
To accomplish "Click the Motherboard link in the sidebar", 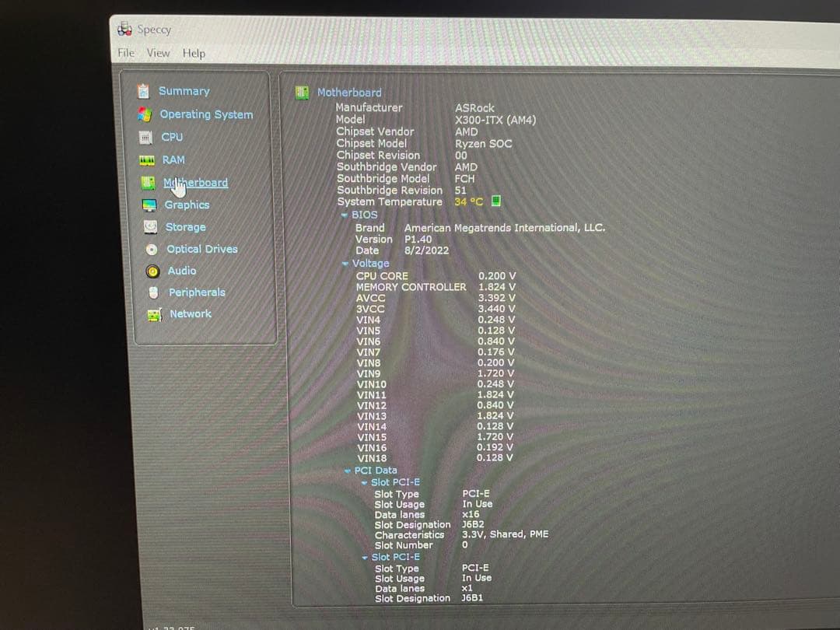I will point(194,182).
